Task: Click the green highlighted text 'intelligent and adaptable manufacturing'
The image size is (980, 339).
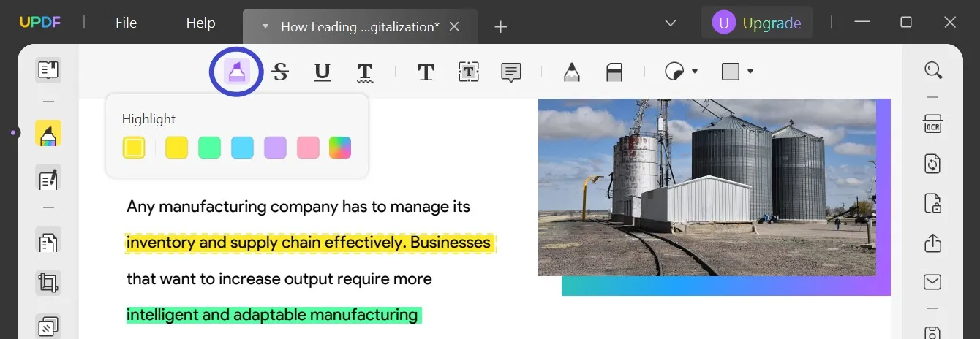Action: pos(272,315)
